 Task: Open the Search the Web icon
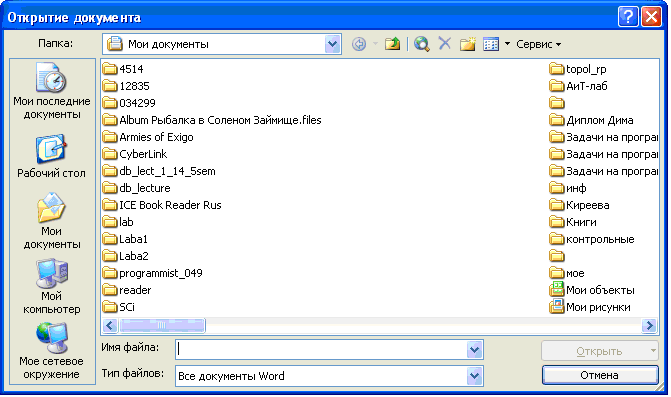(422, 44)
